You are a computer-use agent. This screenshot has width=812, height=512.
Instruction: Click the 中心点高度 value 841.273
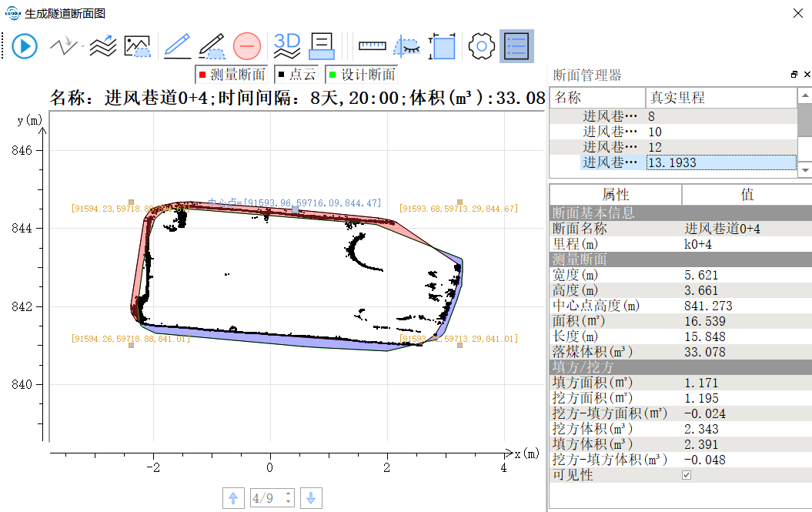point(708,306)
